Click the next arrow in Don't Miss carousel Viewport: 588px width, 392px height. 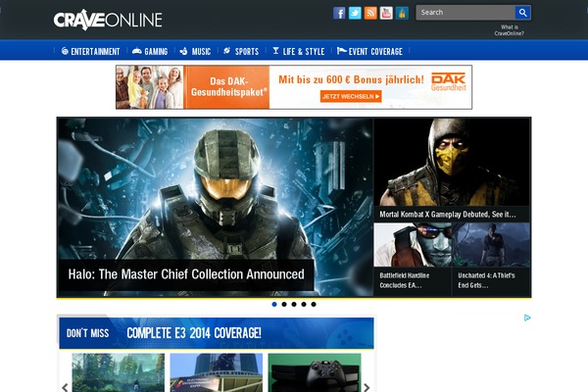pos(367,387)
